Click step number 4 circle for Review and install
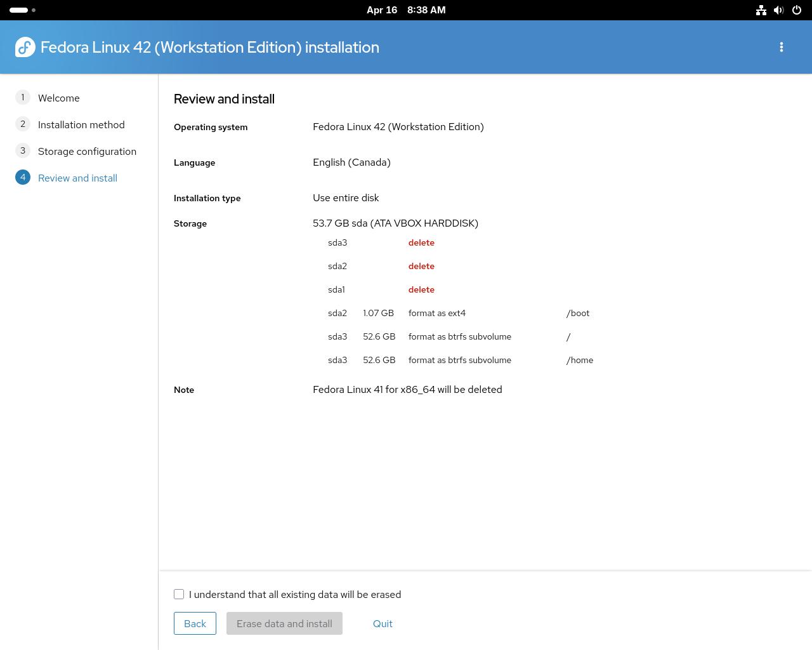The height and width of the screenshot is (650, 812). (23, 177)
